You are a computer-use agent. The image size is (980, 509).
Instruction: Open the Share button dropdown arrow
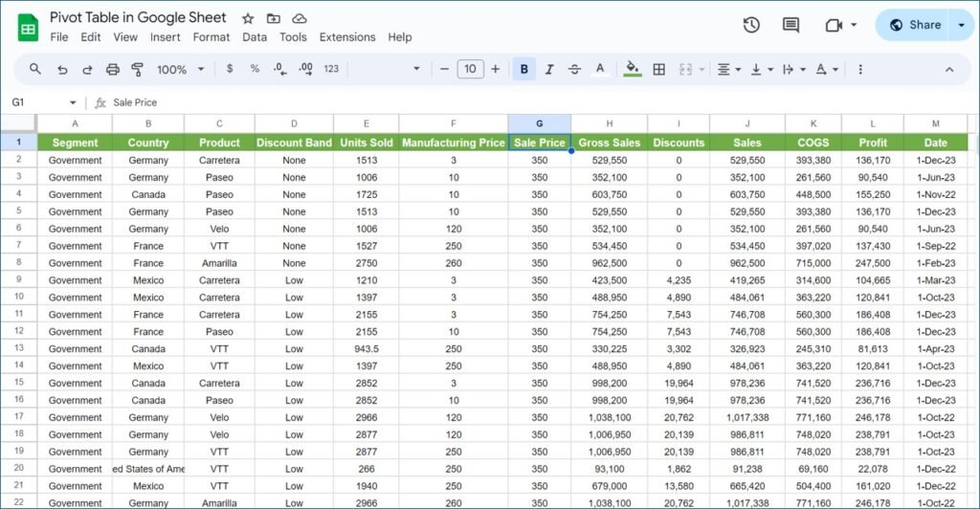click(x=961, y=25)
